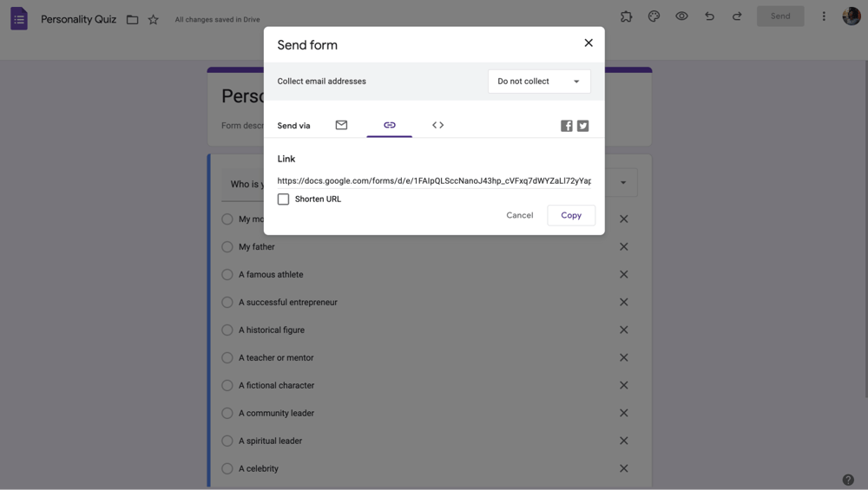Star the Personality Quiz form
Screen dimensions: 868x490
[x=154, y=19]
